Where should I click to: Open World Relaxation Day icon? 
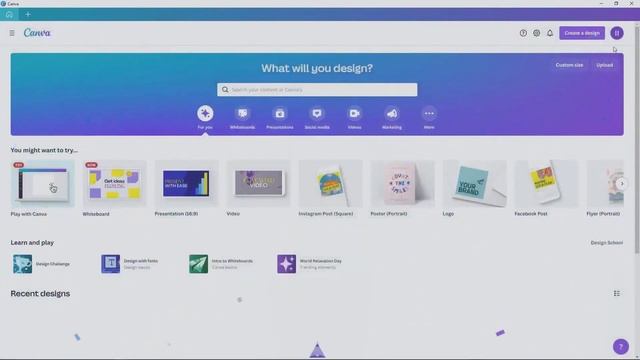pyautogui.click(x=287, y=264)
